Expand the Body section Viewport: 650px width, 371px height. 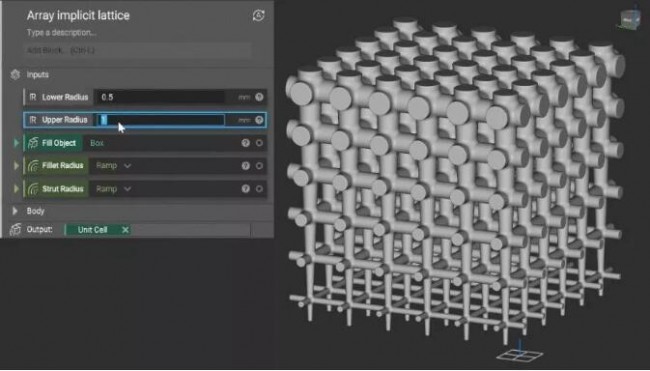pos(15,211)
